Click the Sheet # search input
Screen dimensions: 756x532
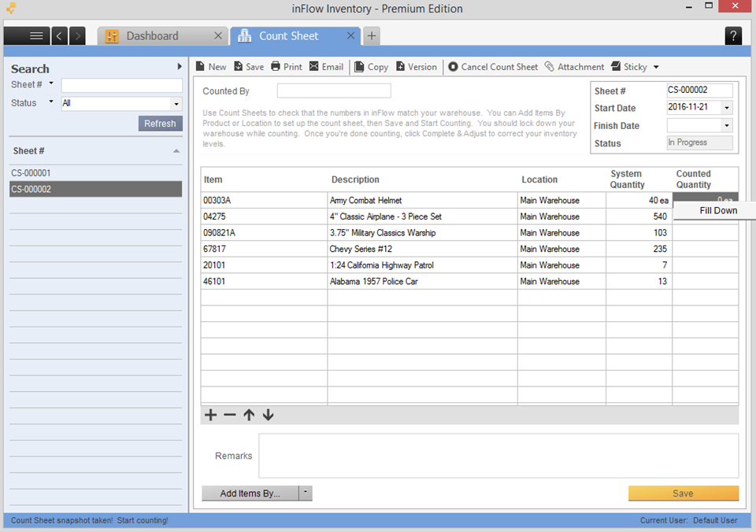pyautogui.click(x=121, y=85)
